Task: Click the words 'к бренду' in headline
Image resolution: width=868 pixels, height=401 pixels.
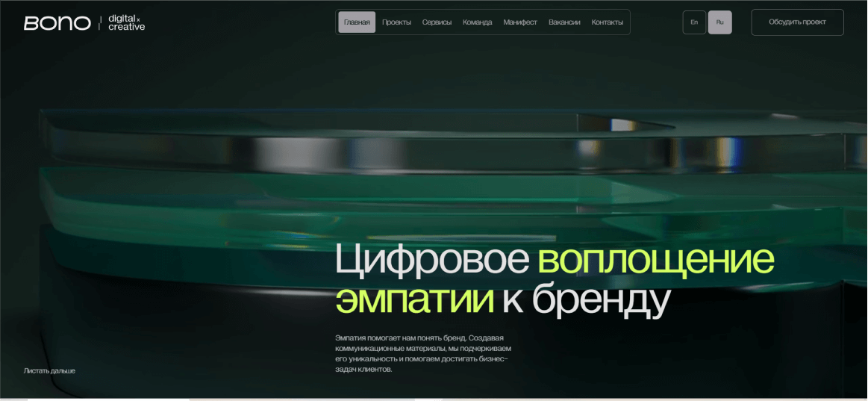Action: click(x=586, y=299)
